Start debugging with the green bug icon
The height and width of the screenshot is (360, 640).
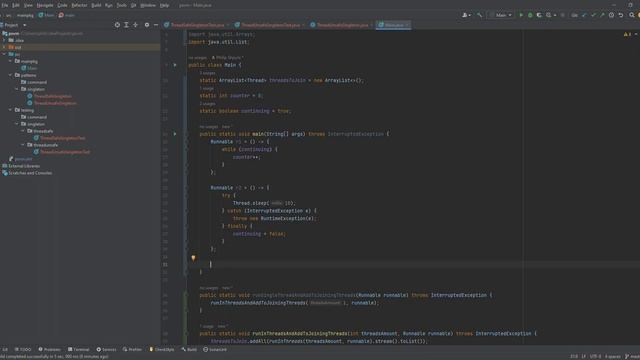(x=530, y=15)
